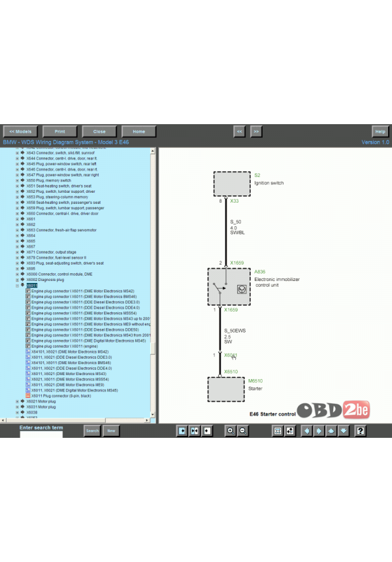Expand X6002 Diagnosis plug node
The width and height of the screenshot is (392, 562).
(x=17, y=280)
